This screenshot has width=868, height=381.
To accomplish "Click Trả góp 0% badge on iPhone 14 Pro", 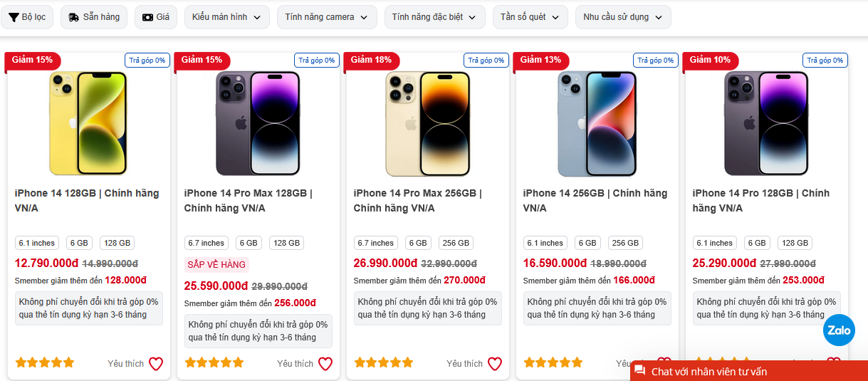I will 825,61.
